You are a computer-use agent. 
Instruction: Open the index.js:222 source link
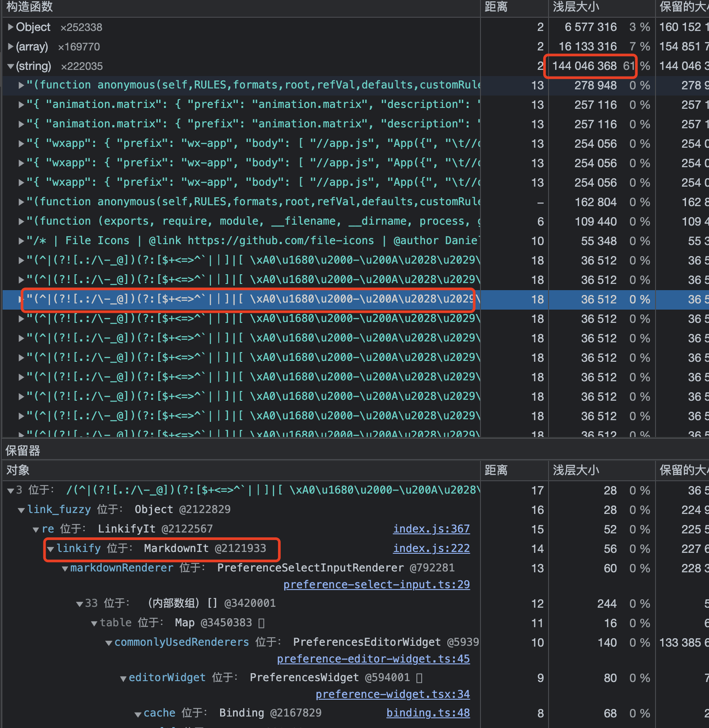(x=431, y=548)
